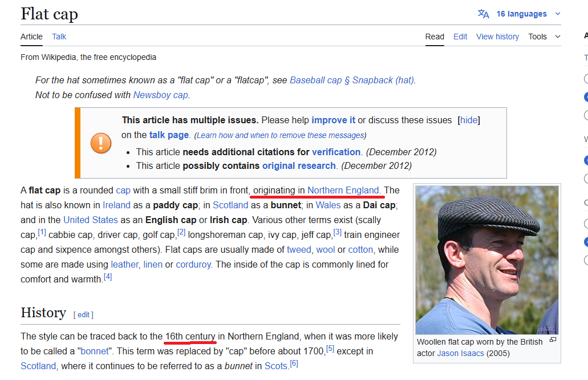
Task: Edit the History section
Action: pos(83,315)
